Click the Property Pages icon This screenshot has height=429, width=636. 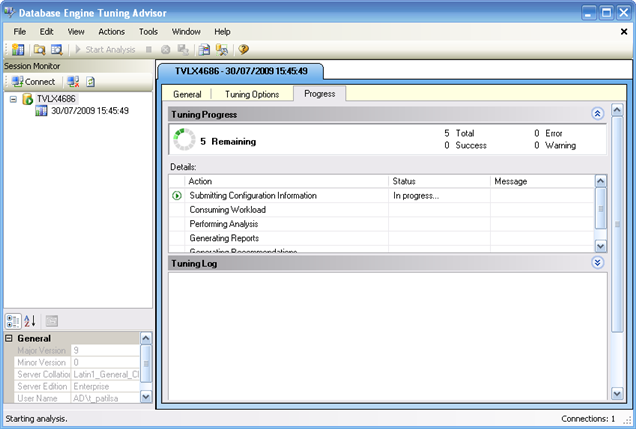click(x=52, y=321)
